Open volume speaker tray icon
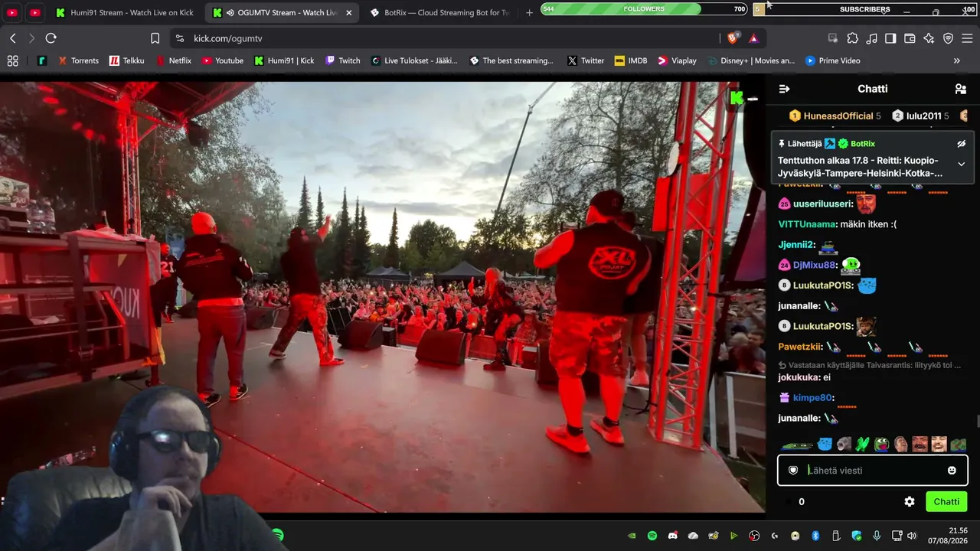The width and height of the screenshot is (980, 551). tap(911, 536)
